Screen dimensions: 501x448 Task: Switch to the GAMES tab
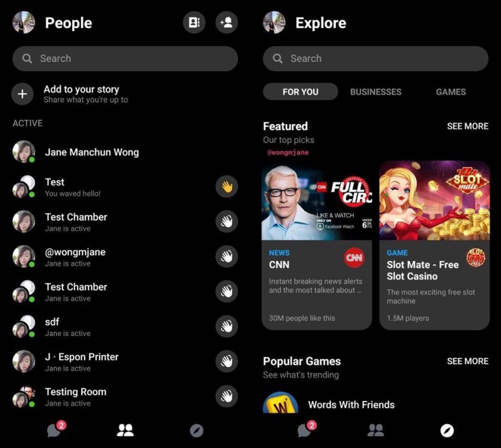click(x=450, y=92)
